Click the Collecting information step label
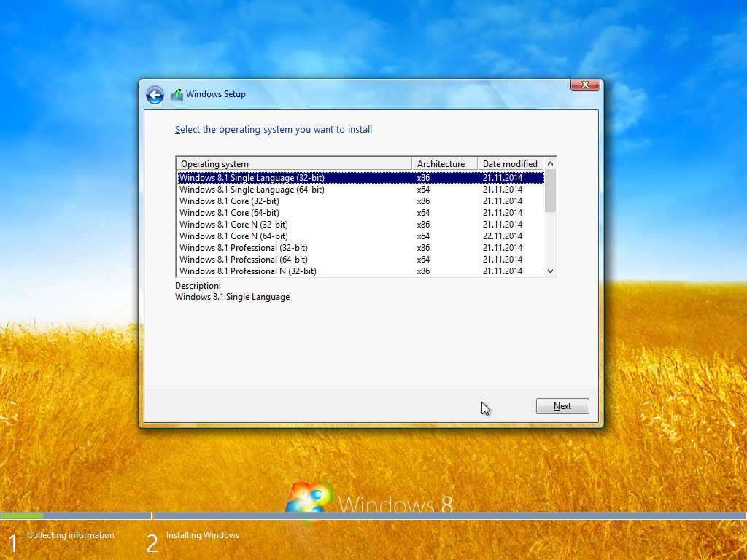This screenshot has height=560, width=747. (70, 534)
